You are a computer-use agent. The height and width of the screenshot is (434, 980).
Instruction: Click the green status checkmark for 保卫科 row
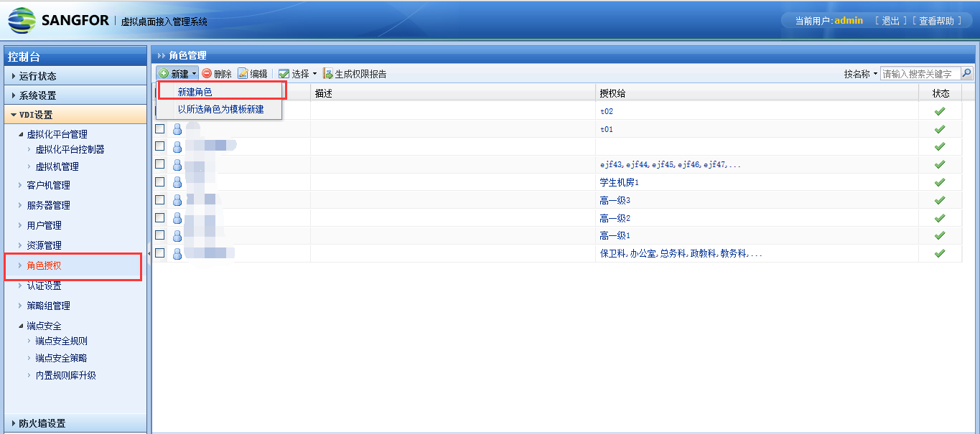point(939,253)
